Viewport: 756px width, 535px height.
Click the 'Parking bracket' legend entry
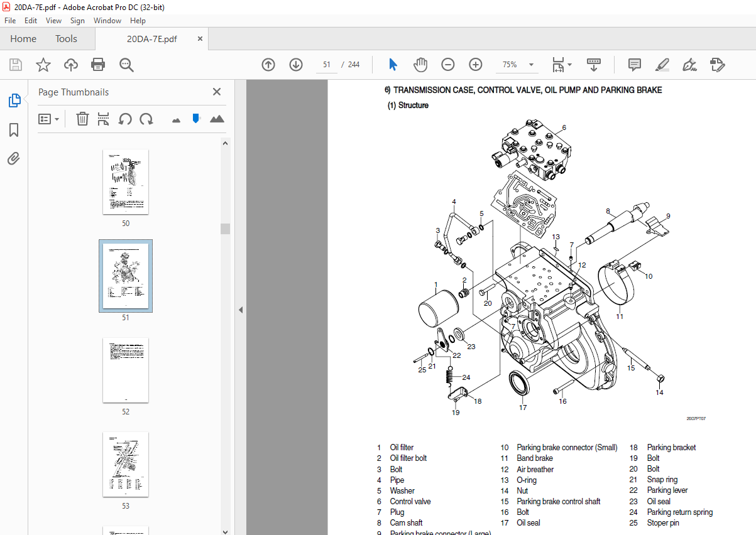[x=672, y=448]
